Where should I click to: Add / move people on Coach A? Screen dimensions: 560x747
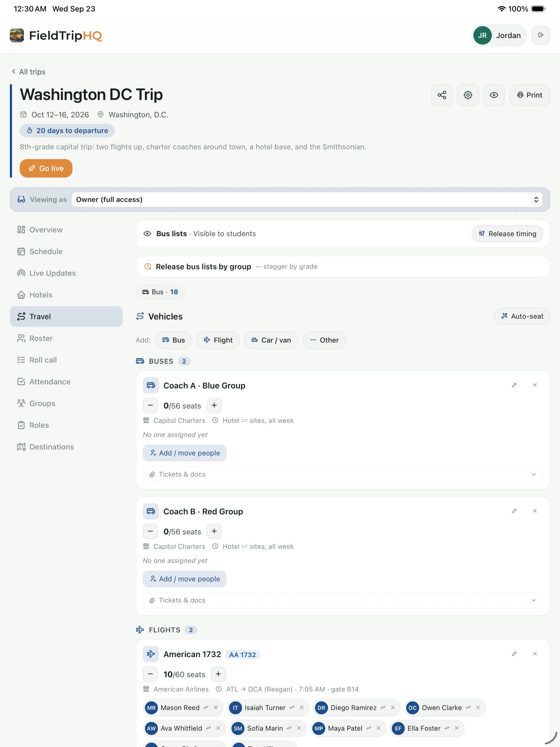tap(184, 453)
